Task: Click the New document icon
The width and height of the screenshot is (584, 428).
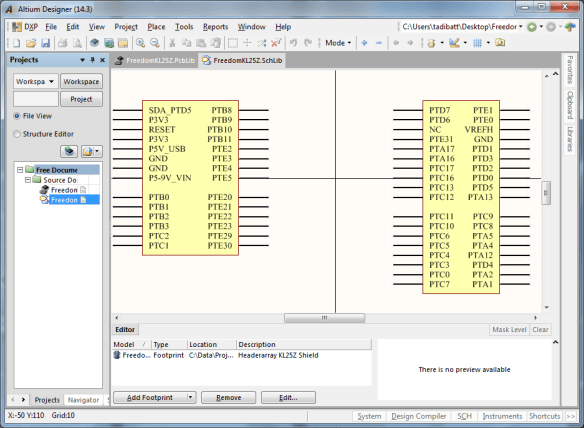Action: (17, 43)
